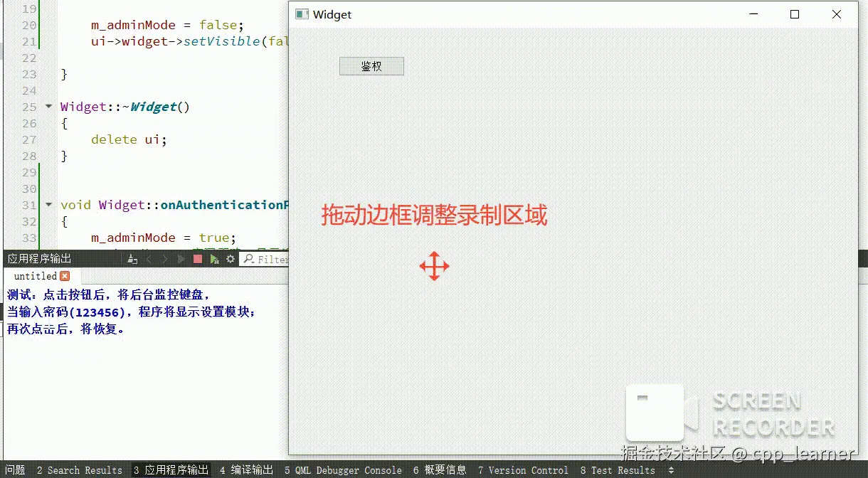This screenshot has width=868, height=478.
Task: Click the re-run configuration icon
Action: click(181, 260)
